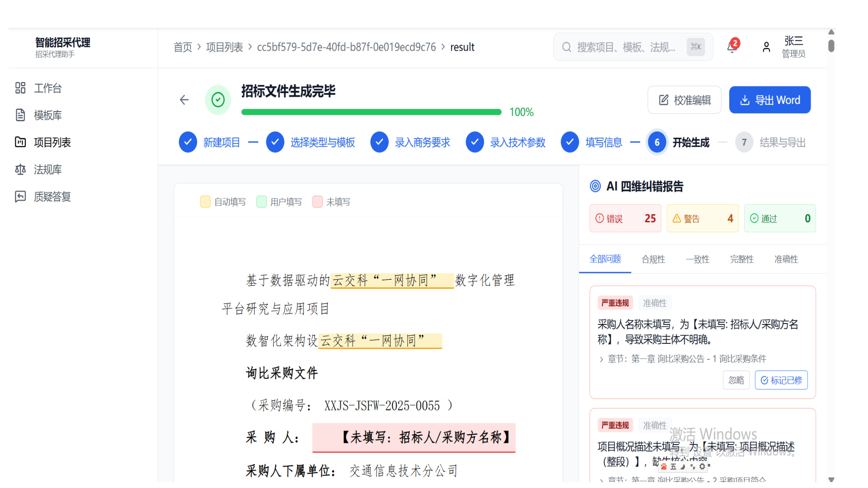
Task: Click the 张三 管理员 user name
Action: coord(793,47)
